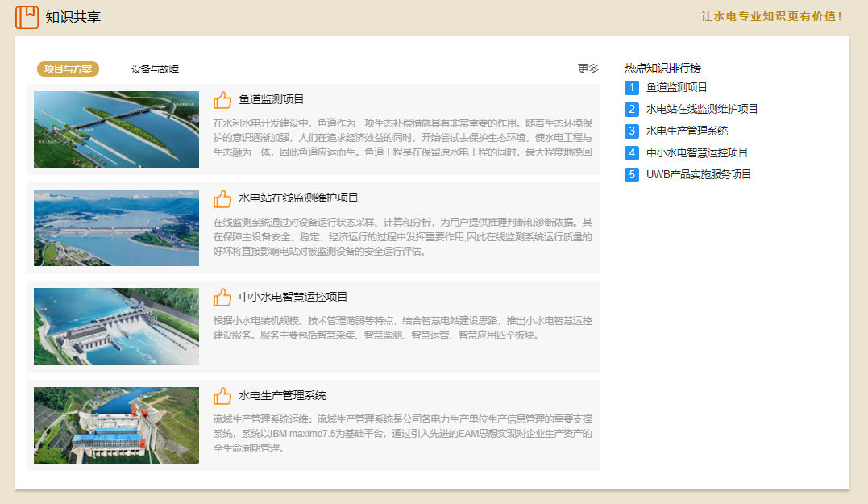Tap the thumbs-up icon on 水电生产管理系统
Image resolution: width=868 pixels, height=504 pixels.
pos(222,396)
